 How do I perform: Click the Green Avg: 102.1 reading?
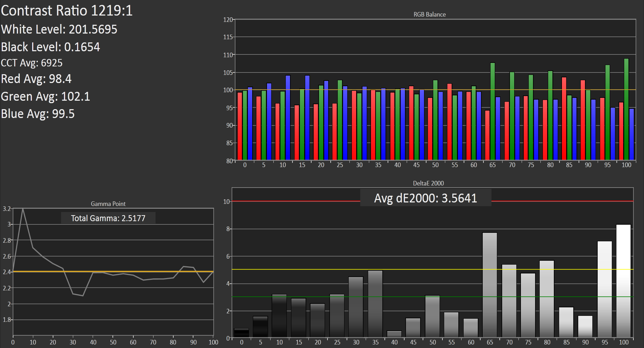coord(46,96)
